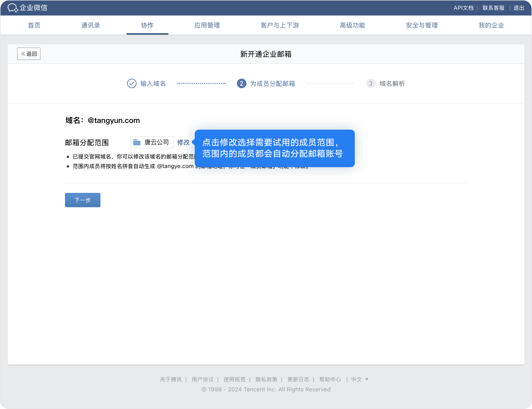Viewport: 532px width, 409px height.
Task: Click the 下一步 button
Action: click(82, 200)
